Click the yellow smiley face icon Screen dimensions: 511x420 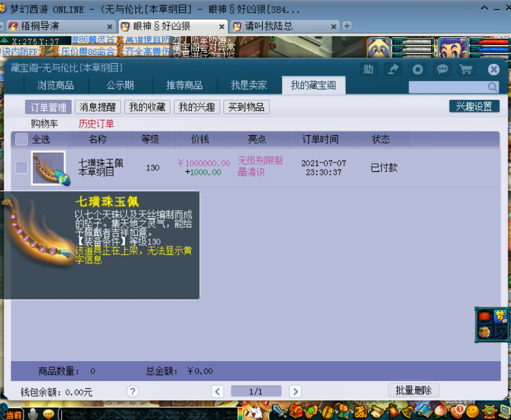click(473, 412)
